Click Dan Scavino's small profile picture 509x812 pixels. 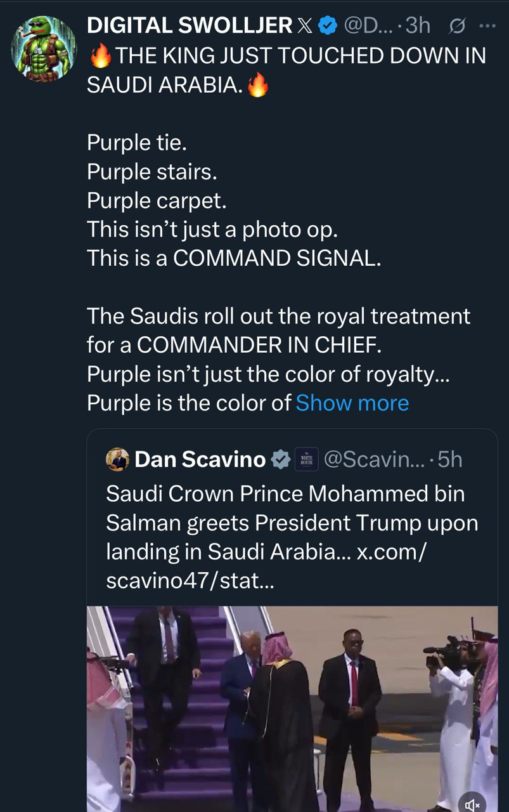point(117,459)
